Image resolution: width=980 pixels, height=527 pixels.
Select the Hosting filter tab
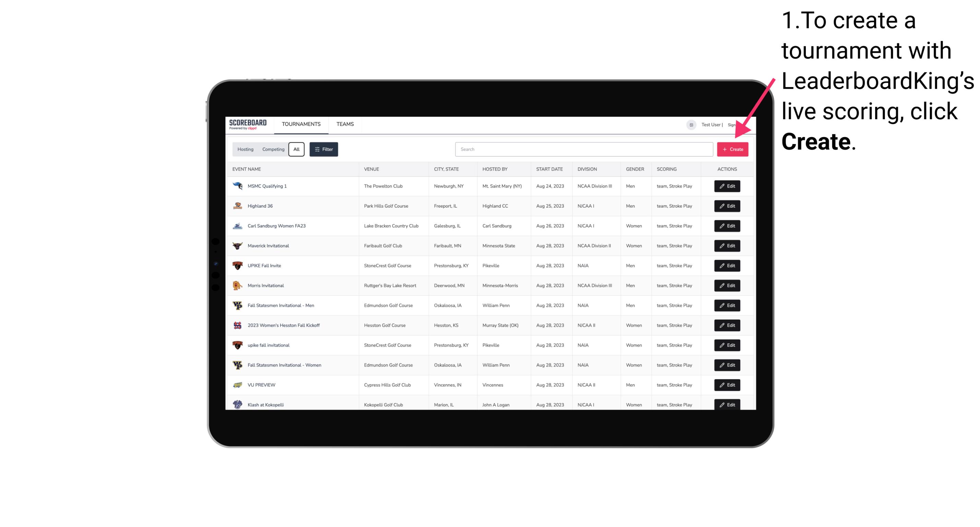(x=246, y=149)
